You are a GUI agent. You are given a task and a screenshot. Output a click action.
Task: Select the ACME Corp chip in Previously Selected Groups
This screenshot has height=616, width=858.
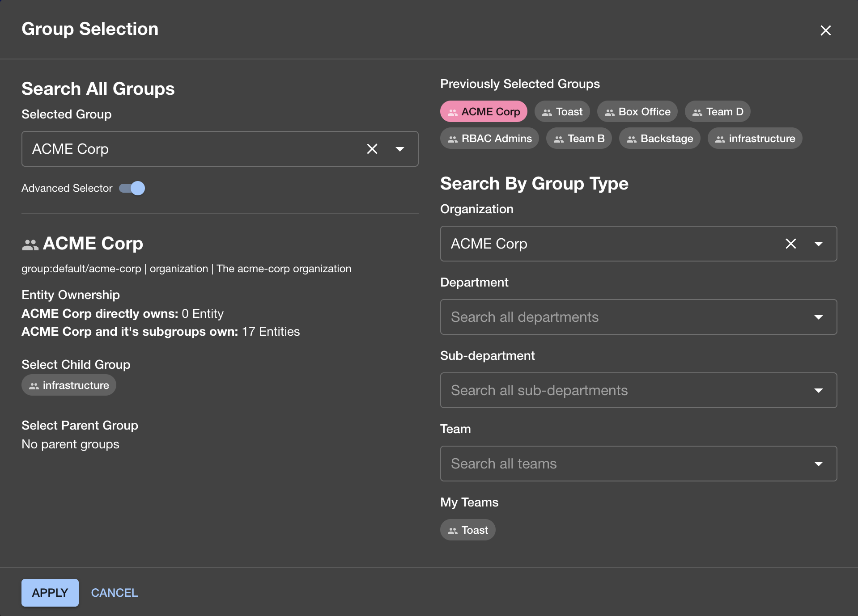click(x=484, y=111)
